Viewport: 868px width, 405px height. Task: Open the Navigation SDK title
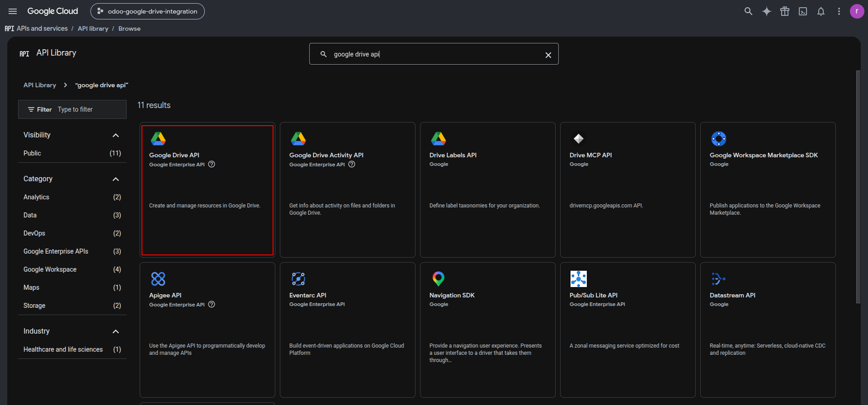click(452, 295)
